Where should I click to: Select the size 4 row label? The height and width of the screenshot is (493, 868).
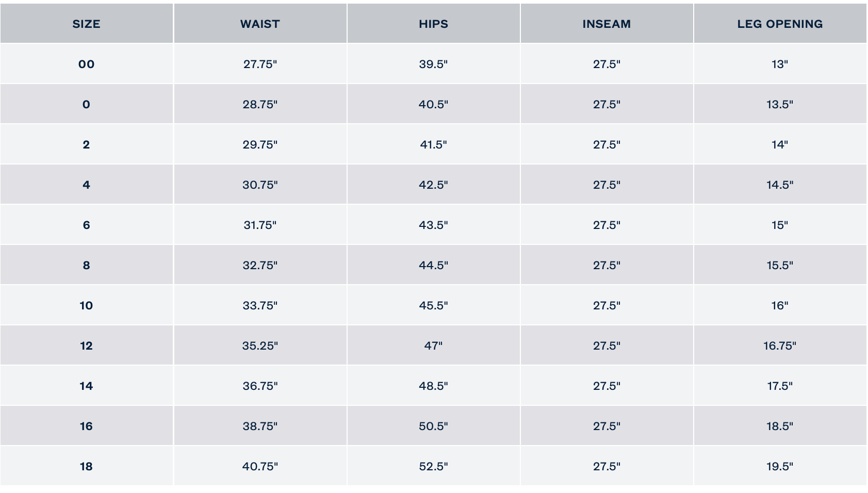[86, 185]
